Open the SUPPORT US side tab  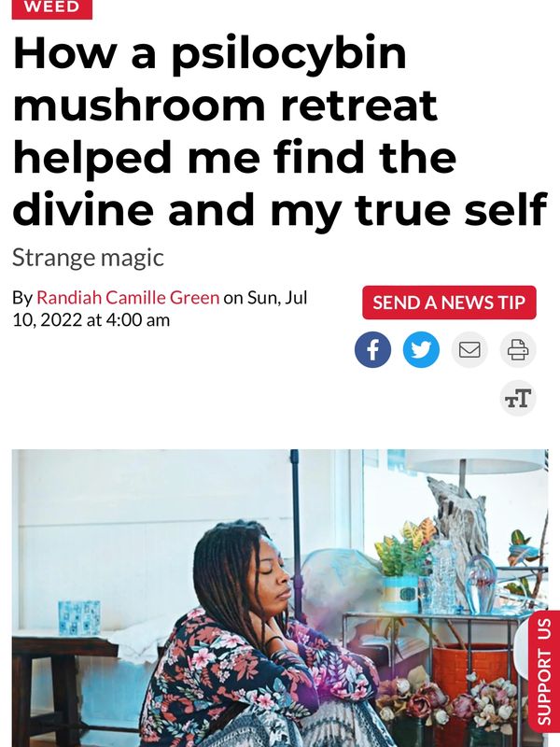[x=544, y=671]
